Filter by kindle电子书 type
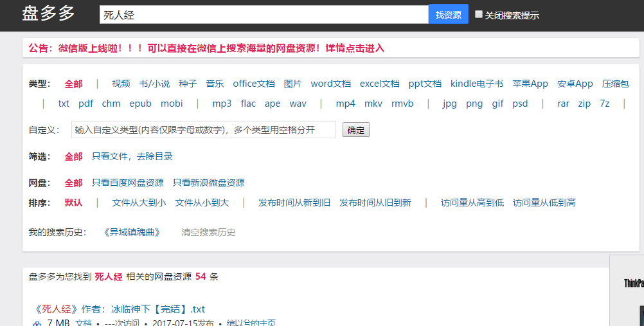Image resolution: width=644 pixels, height=326 pixels. (x=477, y=84)
